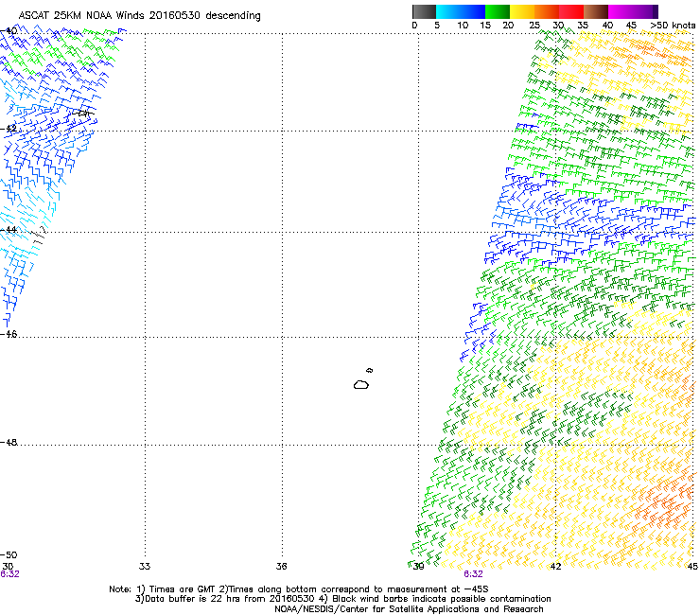Screen dimensions: 700x615
Task: Click the larger island outline on the map
Action: pyautogui.click(x=361, y=384)
